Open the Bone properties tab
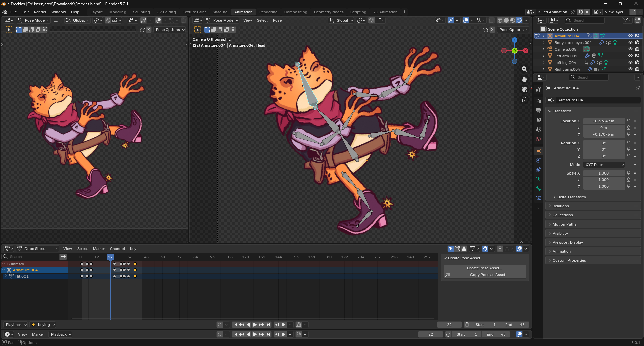The width and height of the screenshot is (644, 346). [x=538, y=189]
